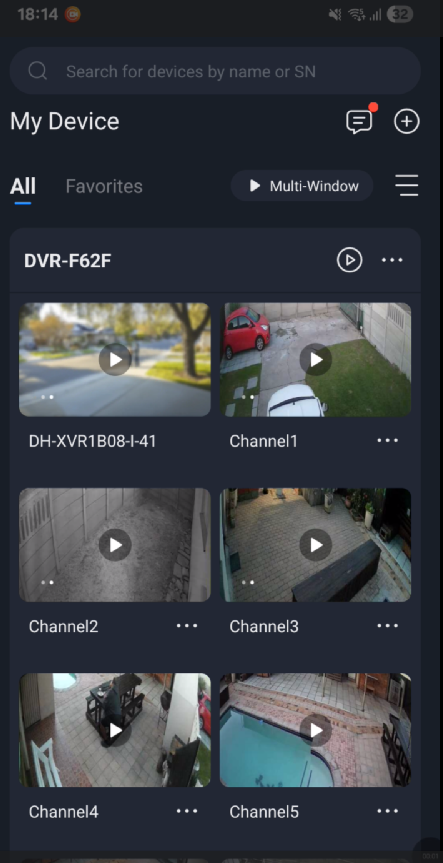This screenshot has width=443, height=863.
Task: Play the Channel1 driveway camera preview
Action: pyautogui.click(x=315, y=359)
